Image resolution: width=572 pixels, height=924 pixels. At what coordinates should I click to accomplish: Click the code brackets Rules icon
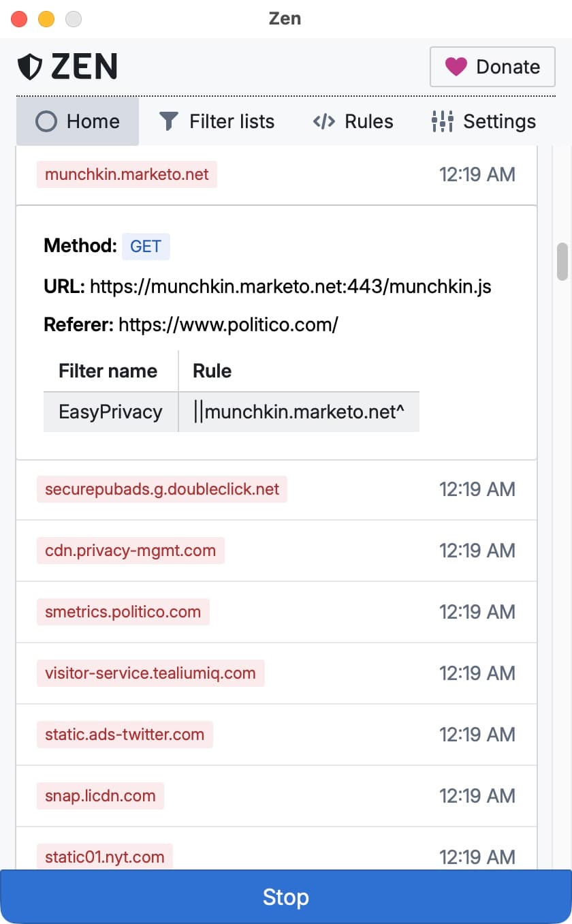(323, 122)
